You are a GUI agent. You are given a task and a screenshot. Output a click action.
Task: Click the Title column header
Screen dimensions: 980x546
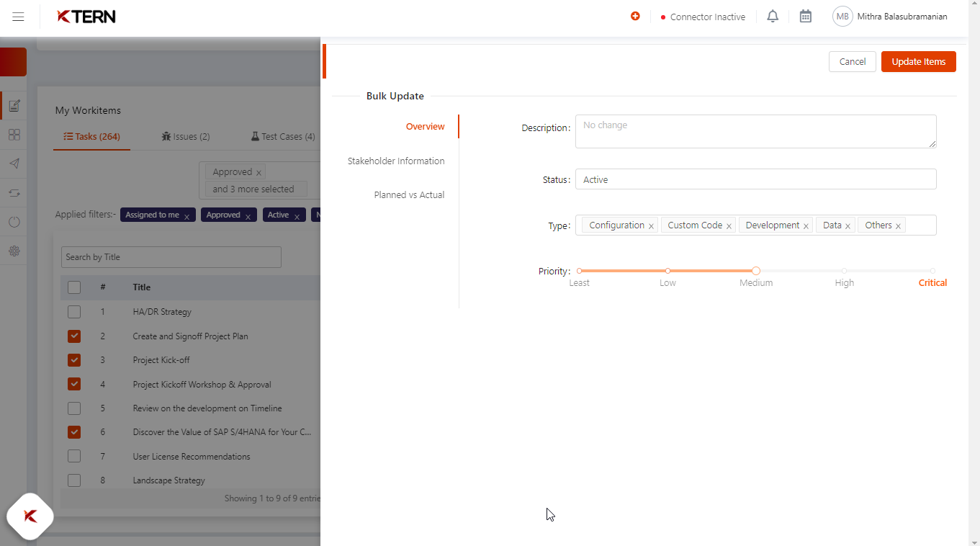[x=142, y=287]
